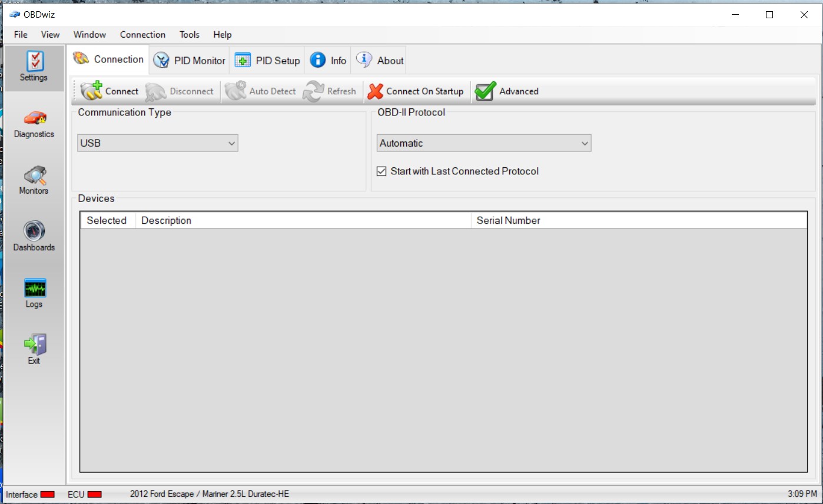The height and width of the screenshot is (504, 823).
Task: Open the Dashboards sidebar section
Action: coord(34,237)
